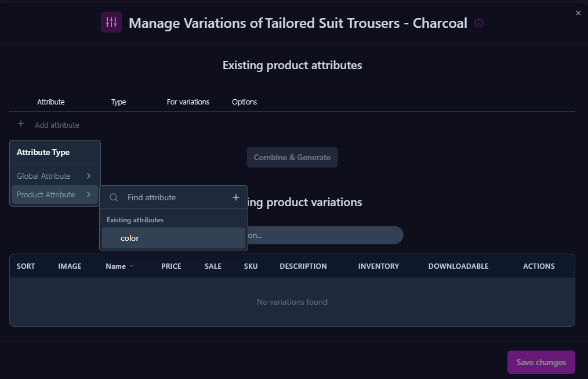588x379 pixels.
Task: Select the Global Attribute menu item
Action: [x=44, y=176]
